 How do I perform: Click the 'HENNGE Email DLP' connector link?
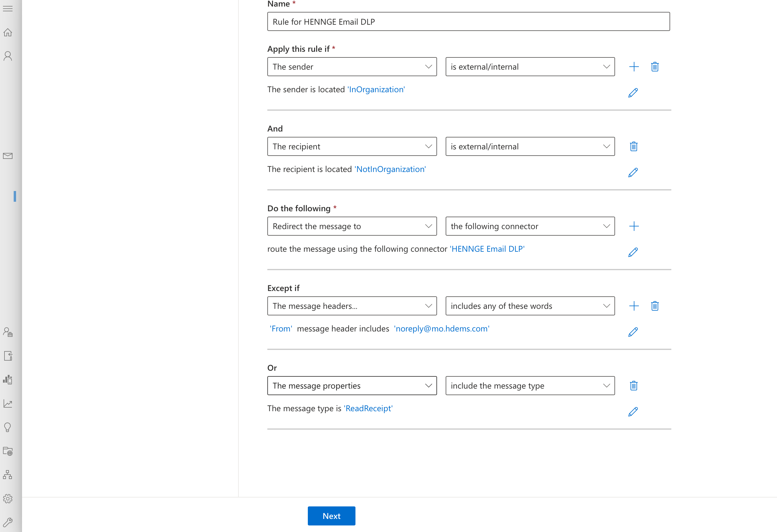[x=487, y=249]
